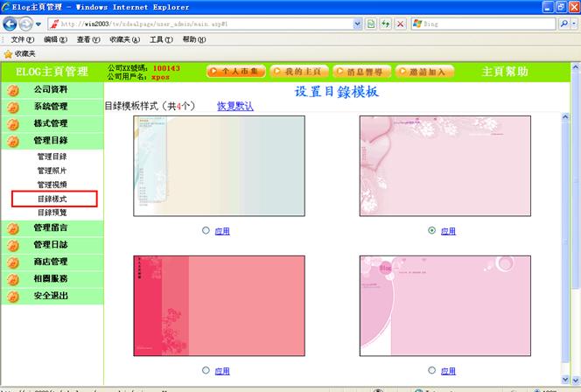The height and width of the screenshot is (392, 581).
Task: Click the Stop loading red X icon
Action: (x=400, y=24)
